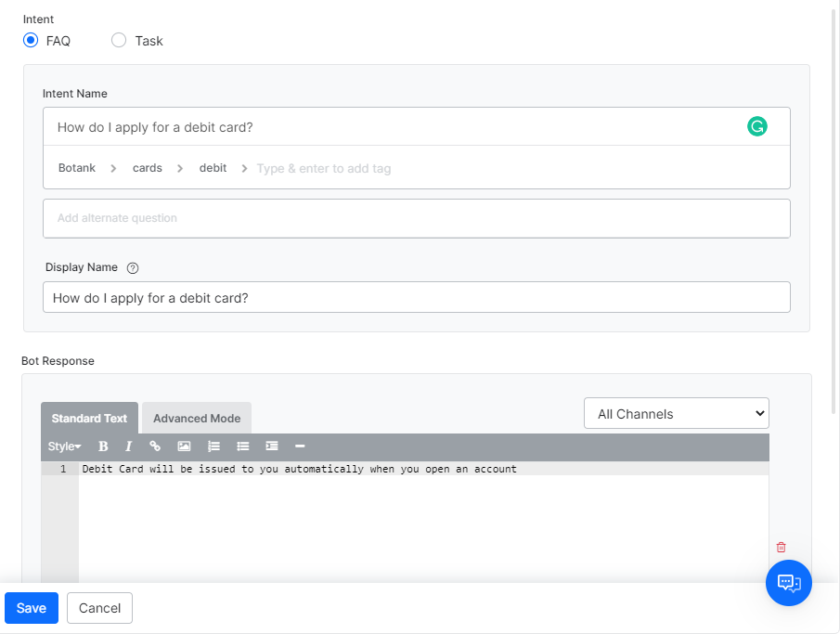The image size is (840, 634).
Task: Open the chat widget bubble
Action: coord(788,583)
